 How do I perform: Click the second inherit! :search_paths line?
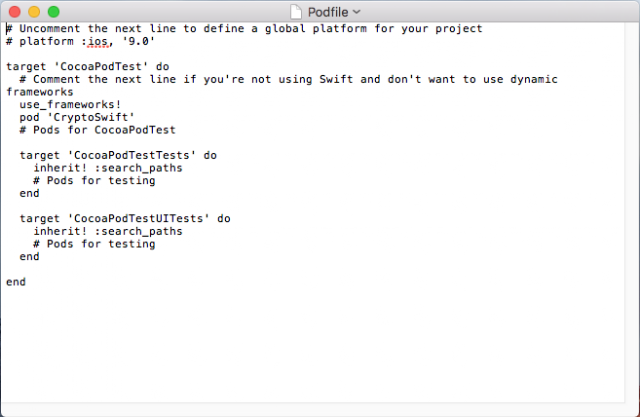point(108,231)
